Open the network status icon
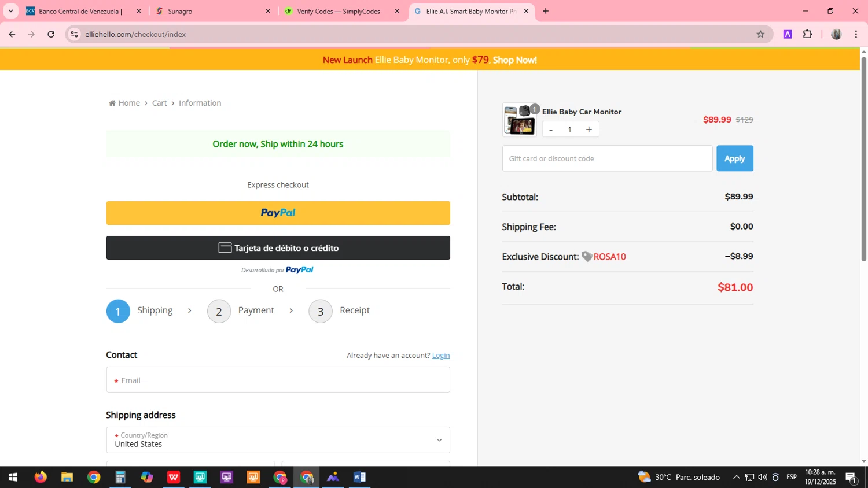The image size is (868, 488). [749, 477]
